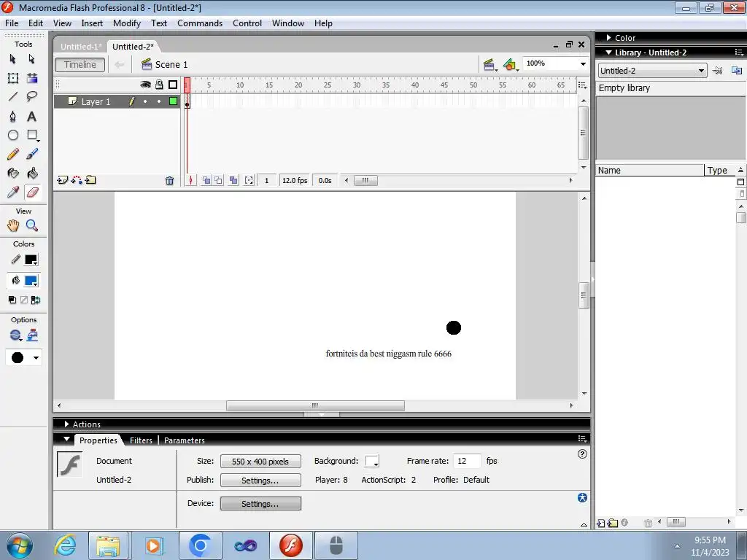
Task: Click the horizontal stage scrollbar
Action: [x=315, y=405]
